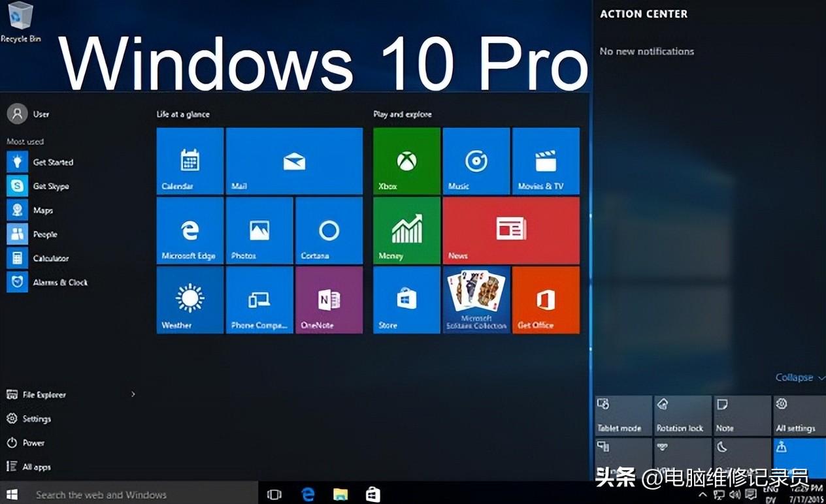Click Search the web and Windows box
Image resolution: width=826 pixels, height=504 pixels.
coord(141,494)
